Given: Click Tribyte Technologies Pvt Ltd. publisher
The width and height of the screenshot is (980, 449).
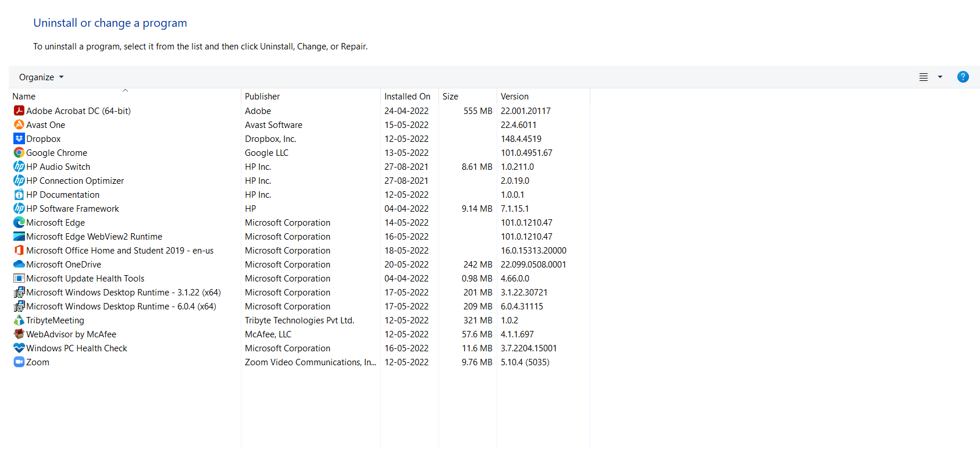Looking at the screenshot, I should [x=300, y=320].
